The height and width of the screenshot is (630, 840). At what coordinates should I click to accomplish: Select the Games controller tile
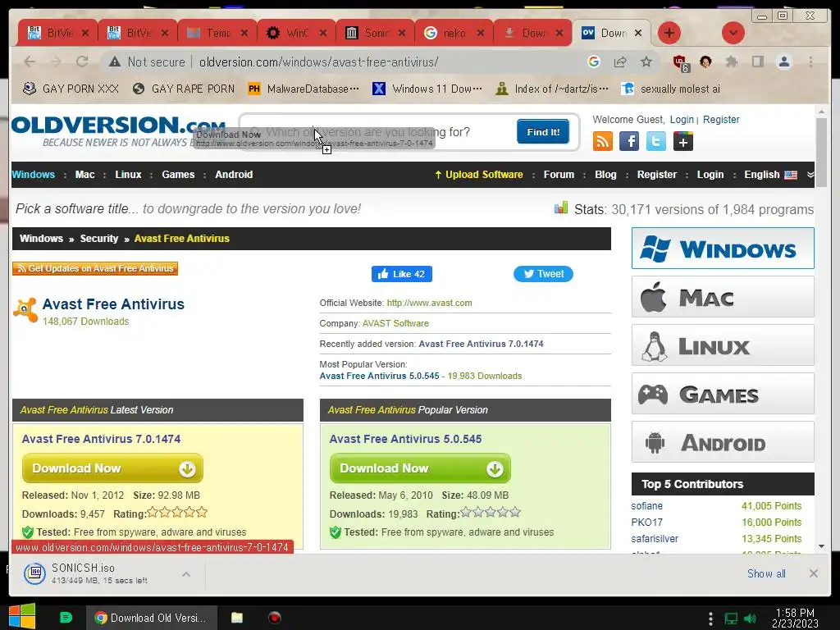point(723,394)
